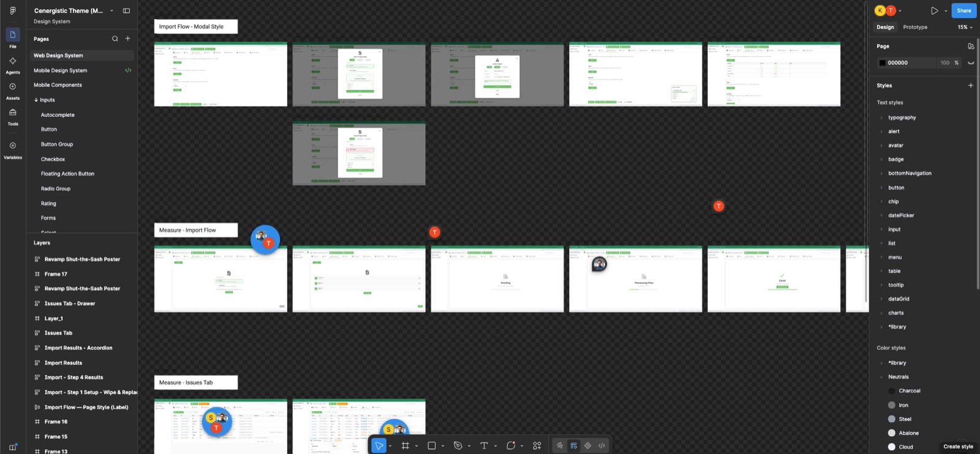Open the help icon at bottom left

coord(13,447)
